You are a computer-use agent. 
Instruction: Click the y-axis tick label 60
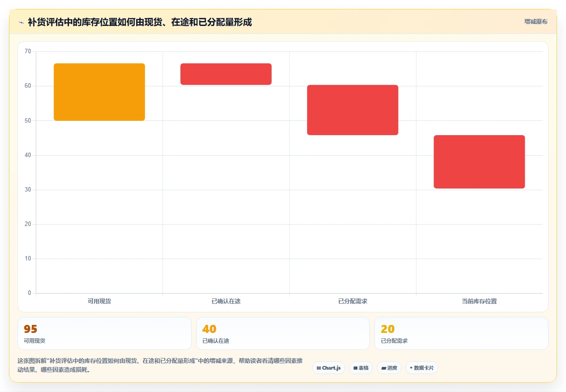[x=28, y=86]
